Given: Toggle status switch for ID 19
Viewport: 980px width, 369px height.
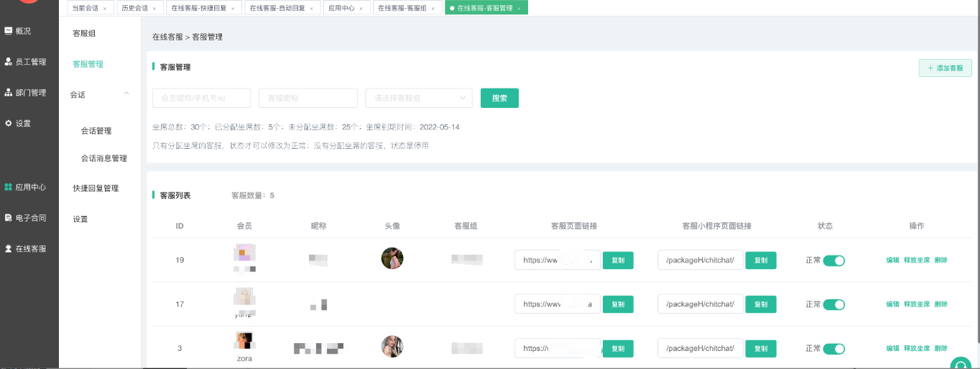Looking at the screenshot, I should [833, 260].
